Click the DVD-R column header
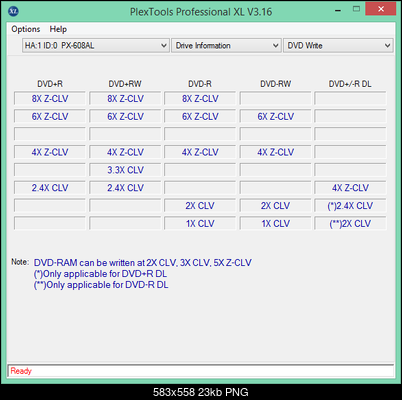This screenshot has height=400, width=402. click(x=200, y=84)
